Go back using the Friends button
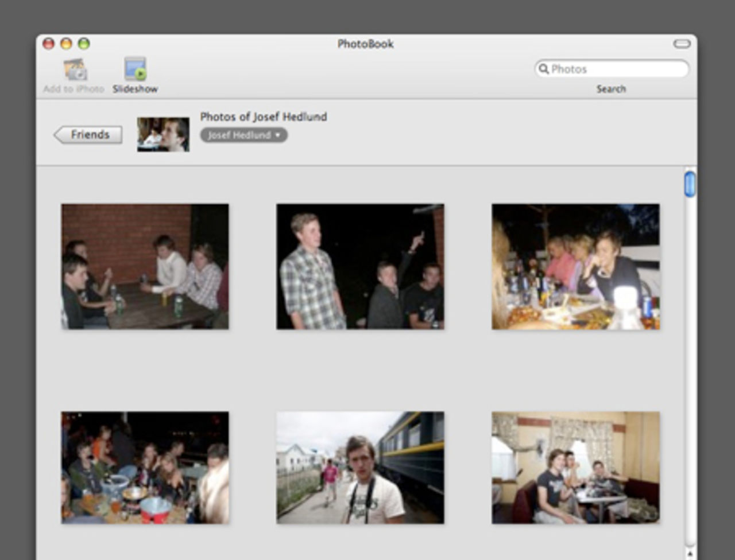735x560 pixels. (x=87, y=134)
